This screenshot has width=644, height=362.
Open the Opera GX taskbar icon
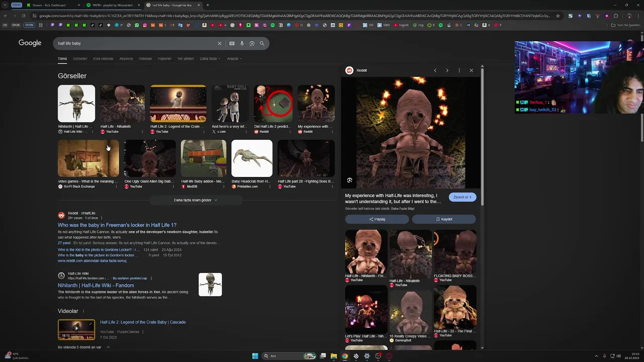click(x=389, y=356)
